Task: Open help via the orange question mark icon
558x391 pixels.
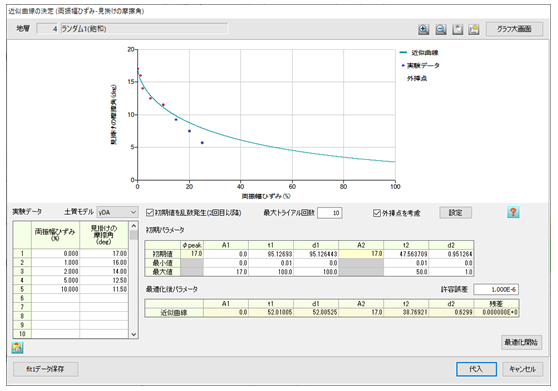Action: tap(513, 212)
